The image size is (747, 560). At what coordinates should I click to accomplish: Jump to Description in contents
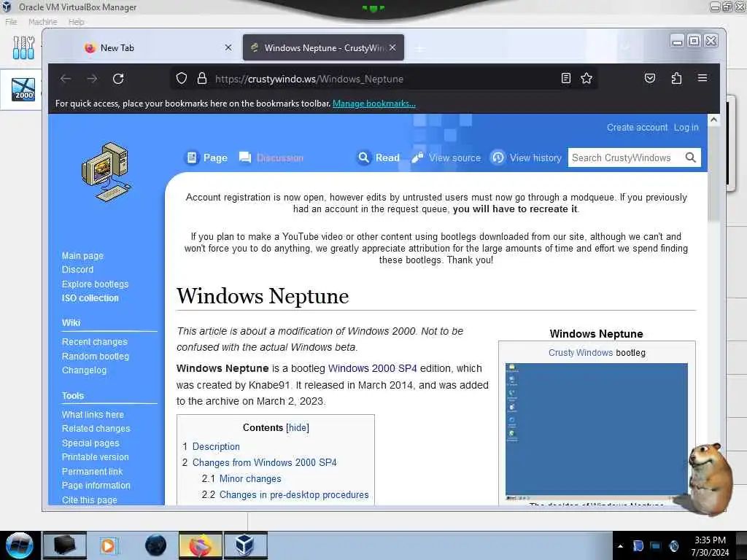tap(216, 447)
